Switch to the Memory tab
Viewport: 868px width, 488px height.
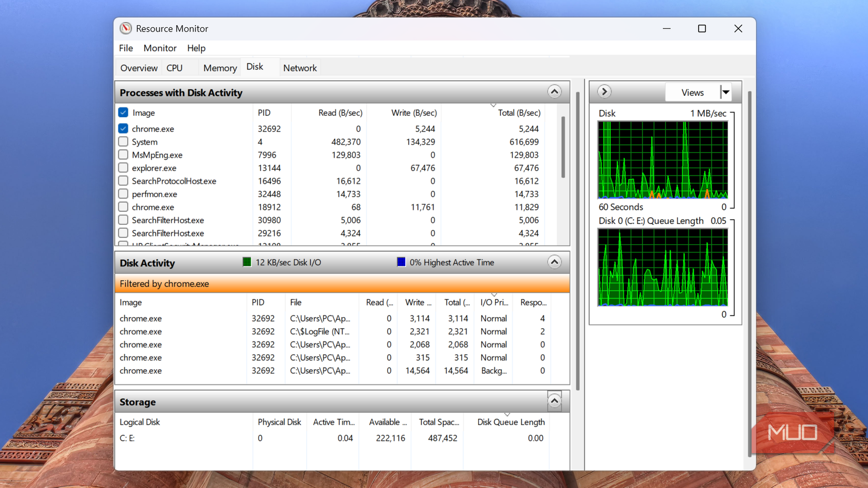click(220, 68)
